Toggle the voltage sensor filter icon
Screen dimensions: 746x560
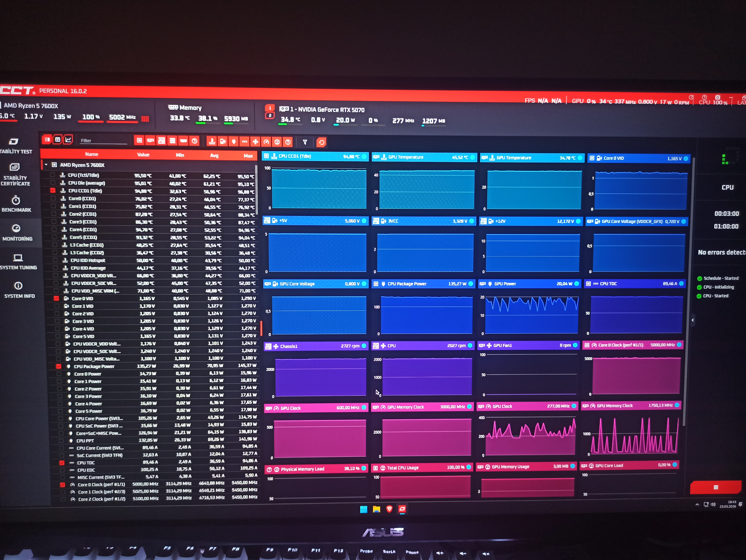click(x=223, y=141)
